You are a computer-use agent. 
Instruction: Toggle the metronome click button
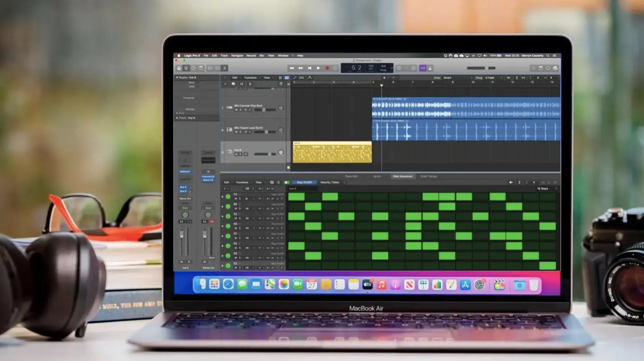coord(430,68)
